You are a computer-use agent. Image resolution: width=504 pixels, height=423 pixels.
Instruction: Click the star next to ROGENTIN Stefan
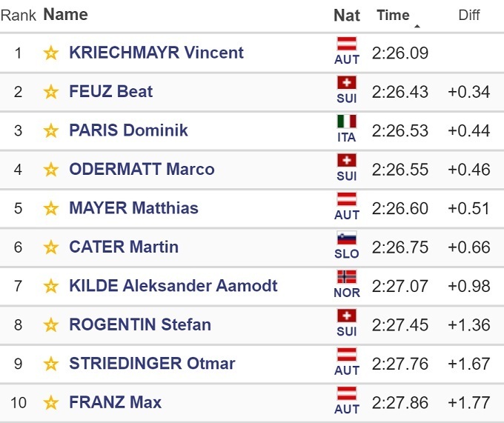(50, 324)
